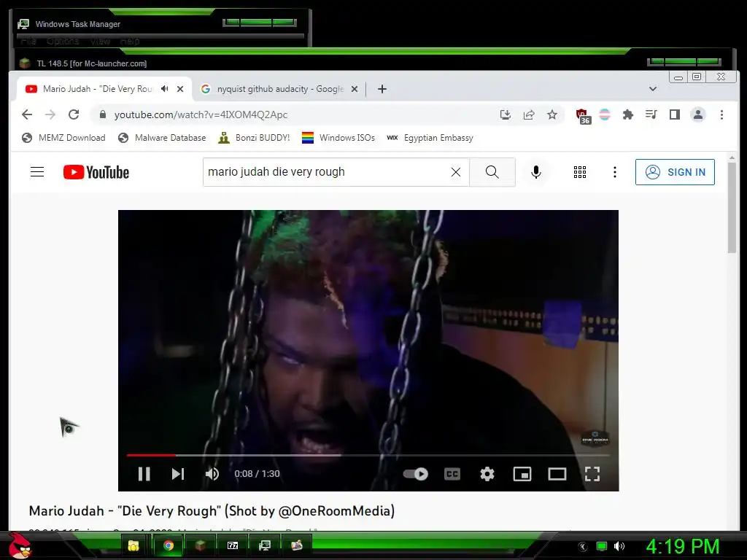747x560 pixels.
Task: Open YouTube hamburger guide menu
Action: click(x=37, y=172)
